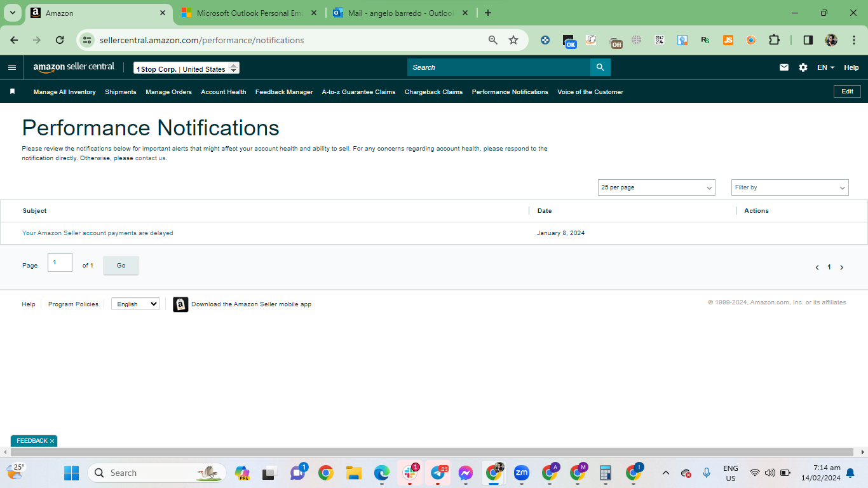Open the Program Policies footer link

pyautogui.click(x=73, y=304)
